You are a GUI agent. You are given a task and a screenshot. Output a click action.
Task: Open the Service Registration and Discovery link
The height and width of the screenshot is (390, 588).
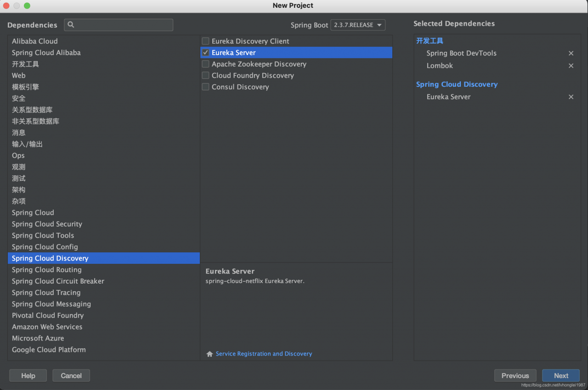pos(264,354)
